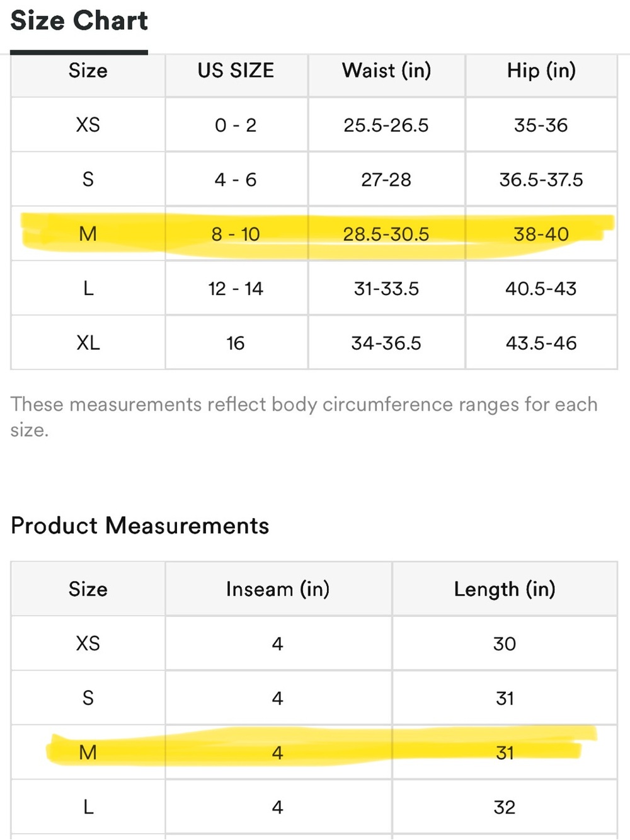Click the Inseam (in) column header
Image resolution: width=630 pixels, height=840 pixels.
point(278,589)
